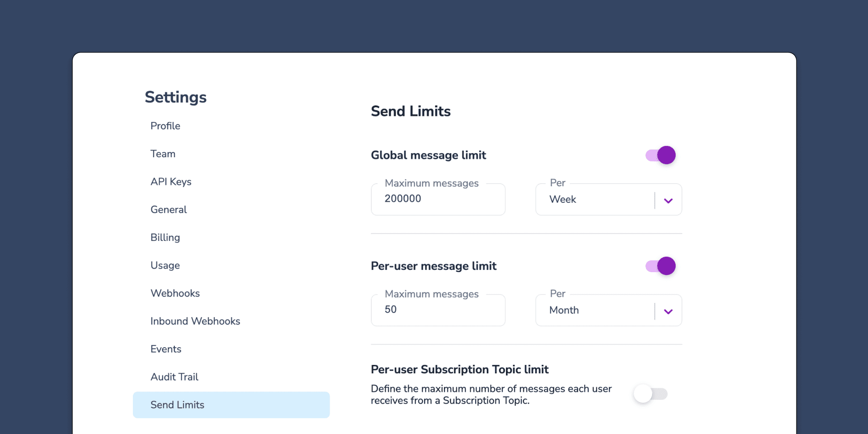Select Team from the settings sidebar
Screen dimensions: 868x434
pos(163,154)
